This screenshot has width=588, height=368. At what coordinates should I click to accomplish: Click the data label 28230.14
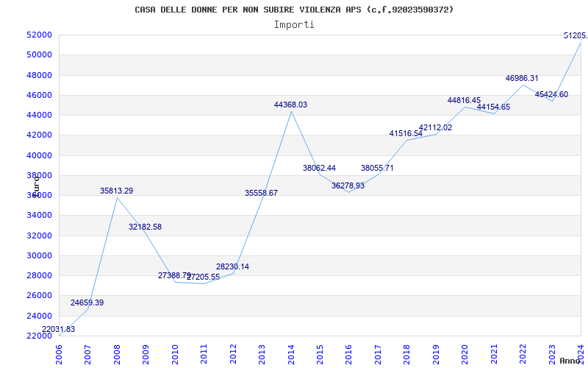pos(232,266)
